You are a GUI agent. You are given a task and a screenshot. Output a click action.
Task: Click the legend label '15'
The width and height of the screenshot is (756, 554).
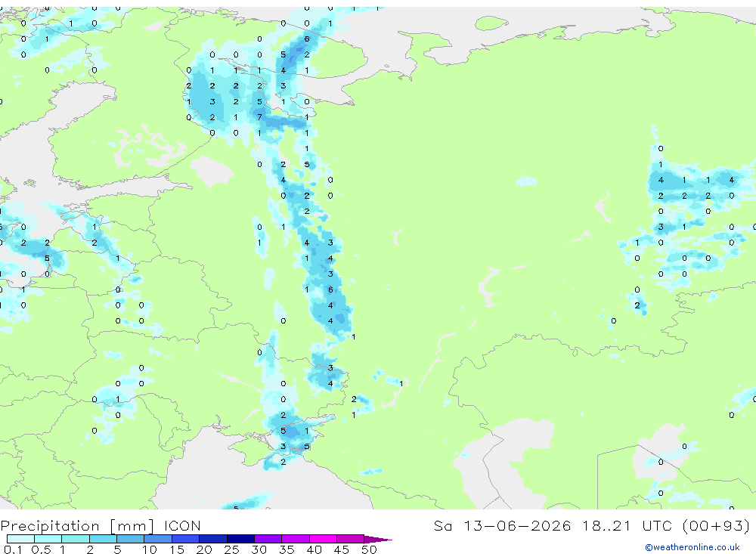point(177,549)
